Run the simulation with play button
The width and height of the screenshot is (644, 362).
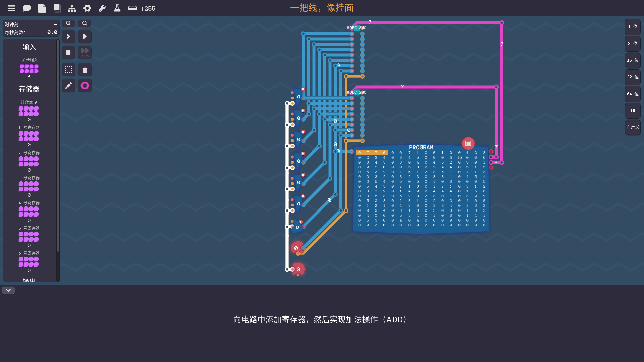(x=85, y=36)
